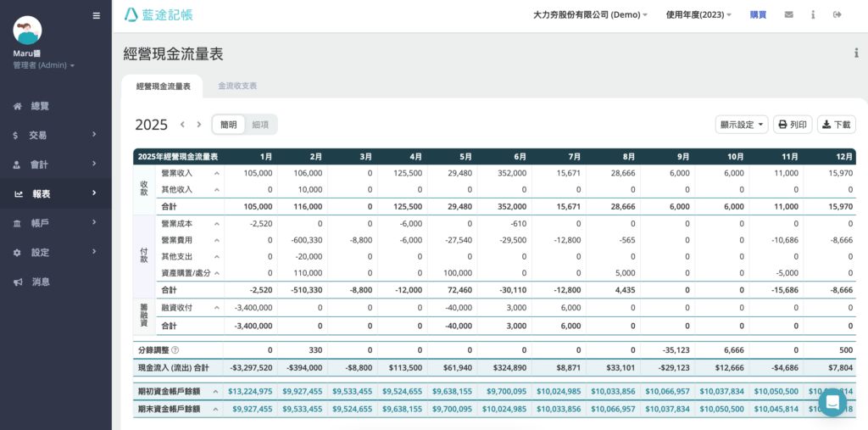Open company selector 大力夯股份有限公司
Screen dimensions: 868x430
pos(590,14)
